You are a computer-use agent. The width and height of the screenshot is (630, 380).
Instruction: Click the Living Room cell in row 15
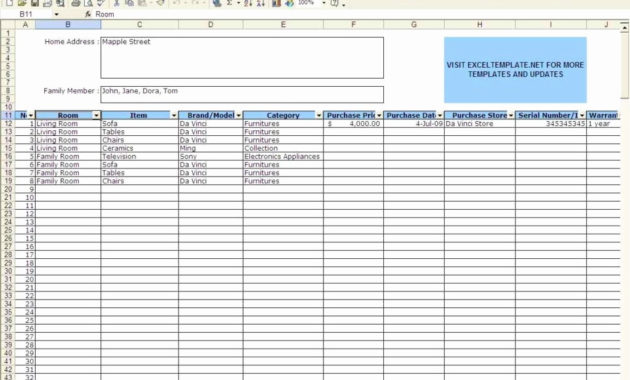[68, 148]
